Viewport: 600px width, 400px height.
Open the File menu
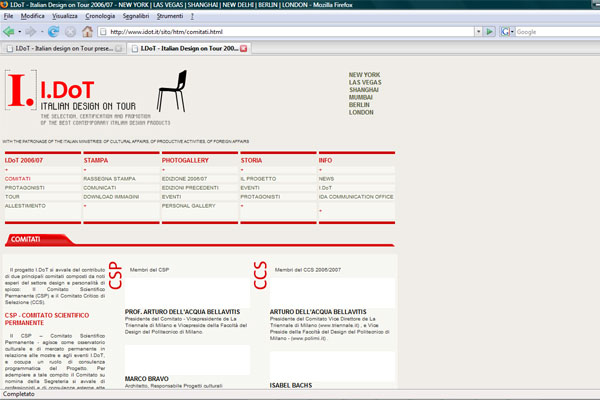[8, 16]
